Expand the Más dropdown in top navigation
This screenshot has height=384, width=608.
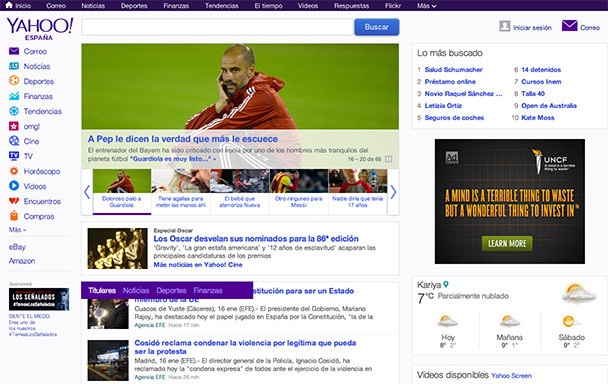(427, 6)
